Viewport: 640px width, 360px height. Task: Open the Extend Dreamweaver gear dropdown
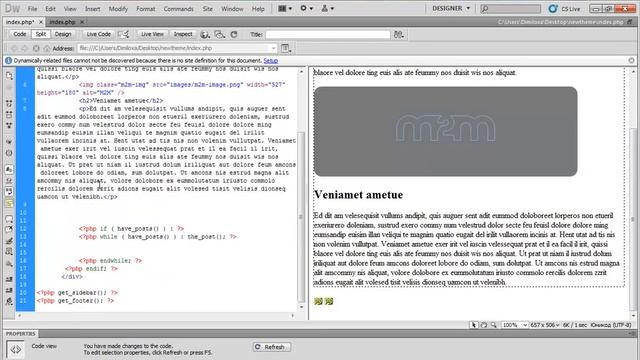click(307, 8)
